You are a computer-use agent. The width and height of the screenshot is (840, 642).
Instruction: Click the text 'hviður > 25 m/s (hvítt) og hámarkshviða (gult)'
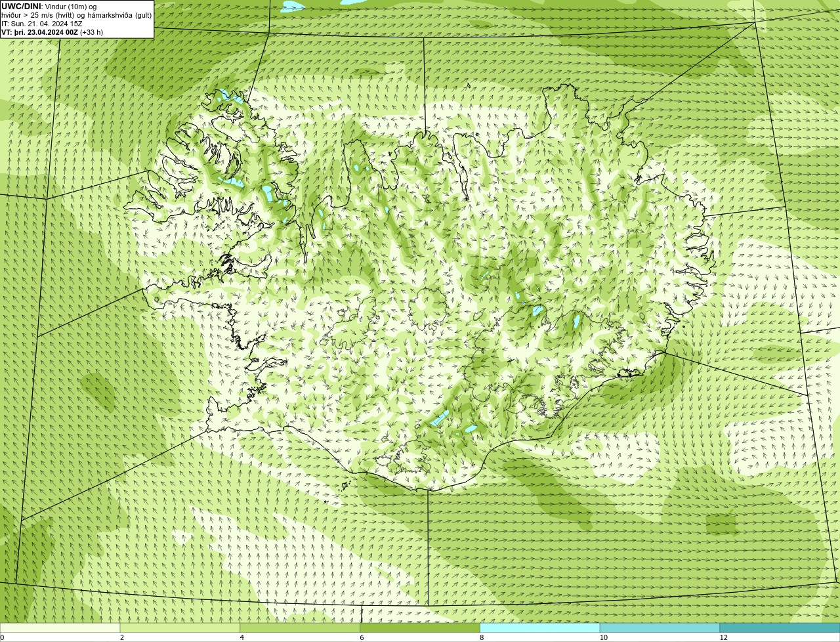pos(76,15)
